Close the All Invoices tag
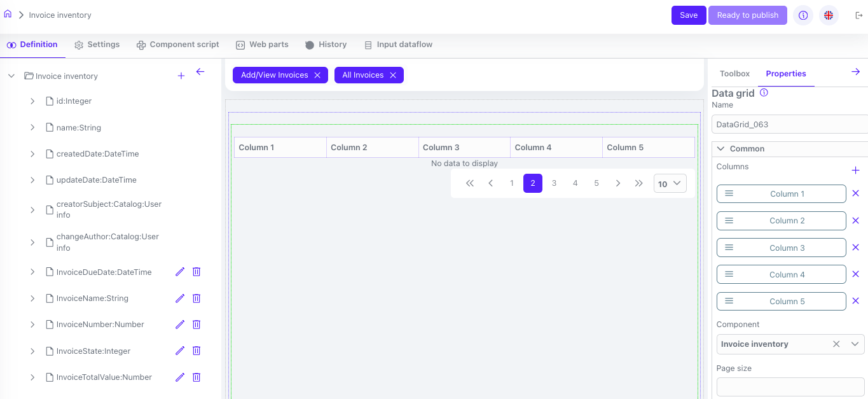 [x=393, y=75]
